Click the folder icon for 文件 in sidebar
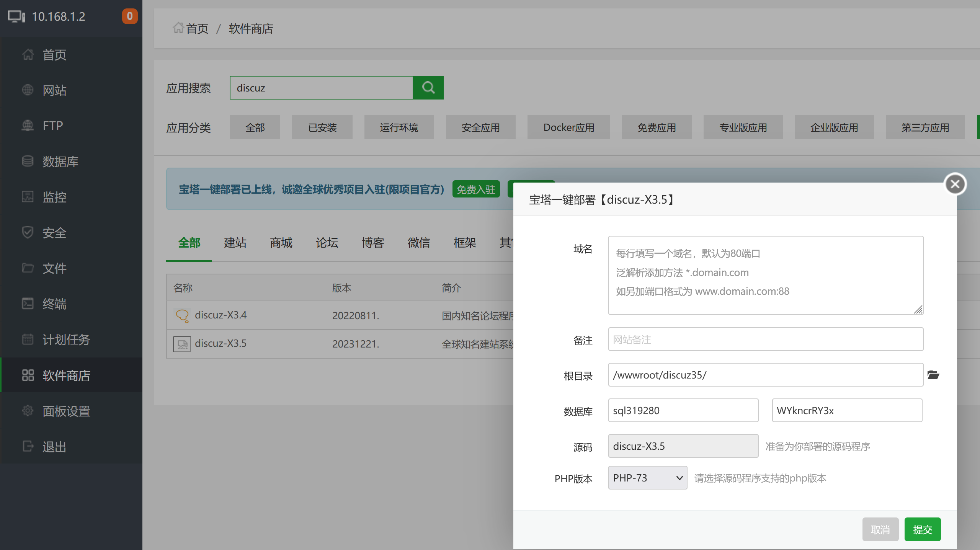The height and width of the screenshot is (550, 980). click(28, 268)
